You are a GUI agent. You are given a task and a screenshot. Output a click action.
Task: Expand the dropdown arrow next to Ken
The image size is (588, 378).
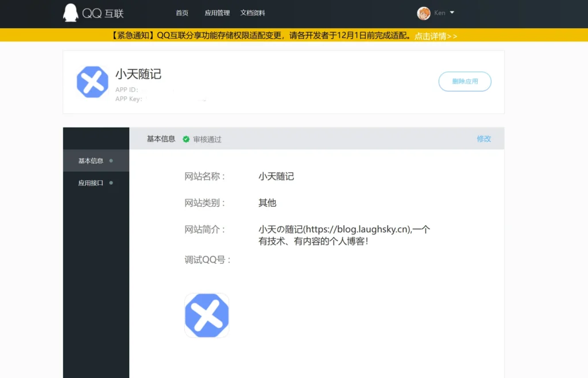pos(451,13)
